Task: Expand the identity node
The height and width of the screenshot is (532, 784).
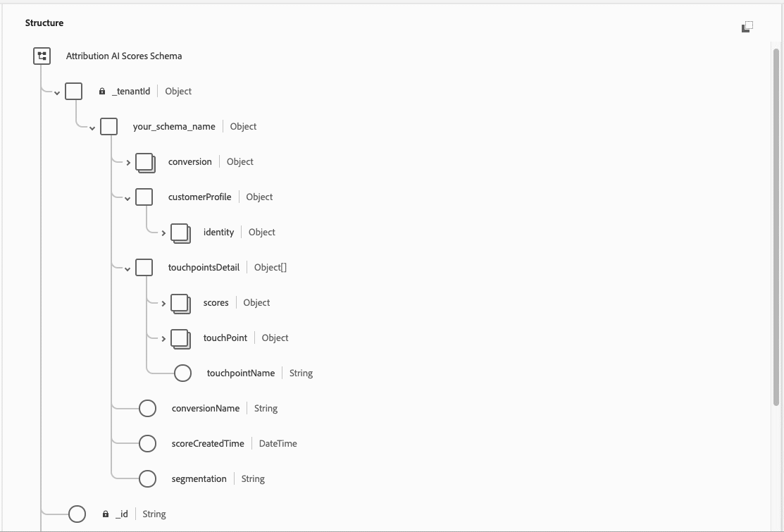Action: point(163,233)
